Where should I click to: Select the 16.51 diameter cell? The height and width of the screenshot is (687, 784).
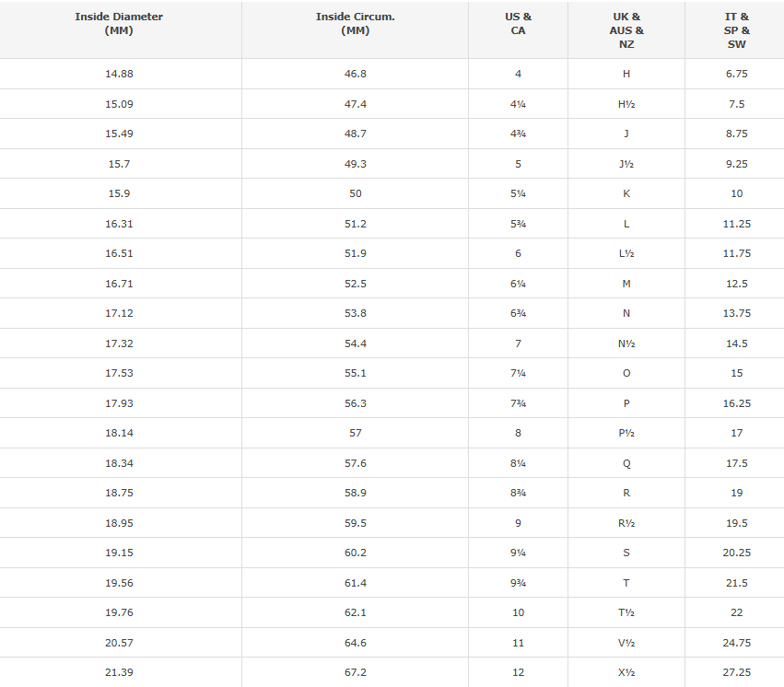pyautogui.click(x=120, y=253)
